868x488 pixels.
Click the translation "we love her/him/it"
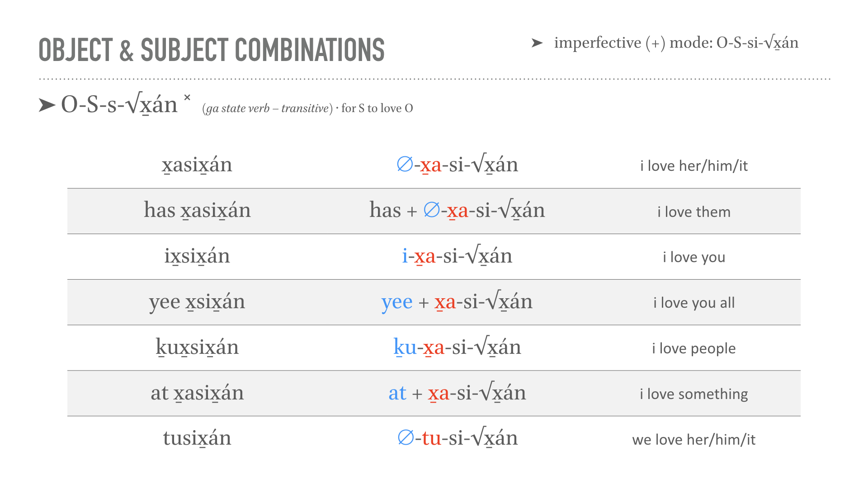coord(693,440)
